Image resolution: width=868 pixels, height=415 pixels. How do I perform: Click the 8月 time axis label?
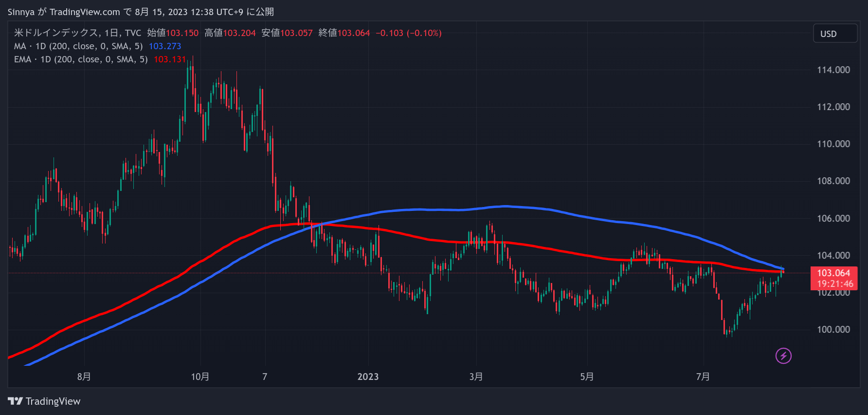[84, 377]
